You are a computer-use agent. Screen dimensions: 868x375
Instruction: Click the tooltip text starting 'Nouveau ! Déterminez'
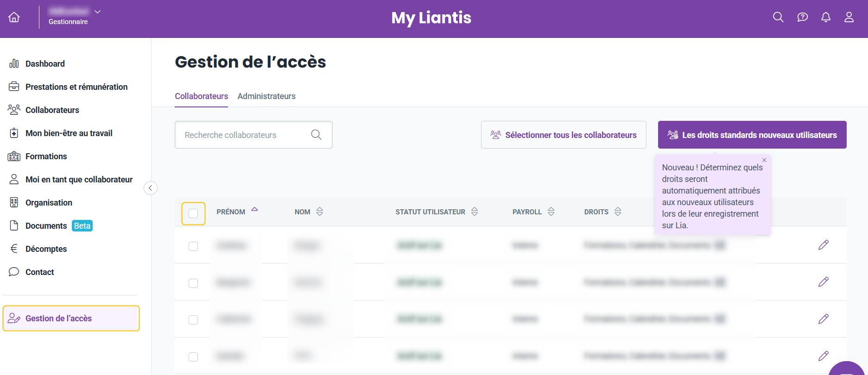click(x=712, y=196)
